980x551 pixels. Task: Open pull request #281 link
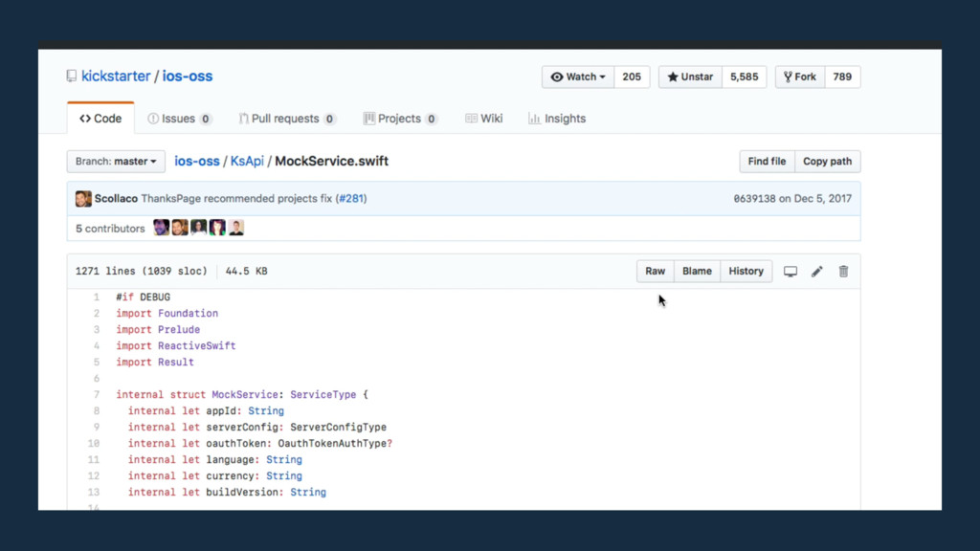(352, 199)
